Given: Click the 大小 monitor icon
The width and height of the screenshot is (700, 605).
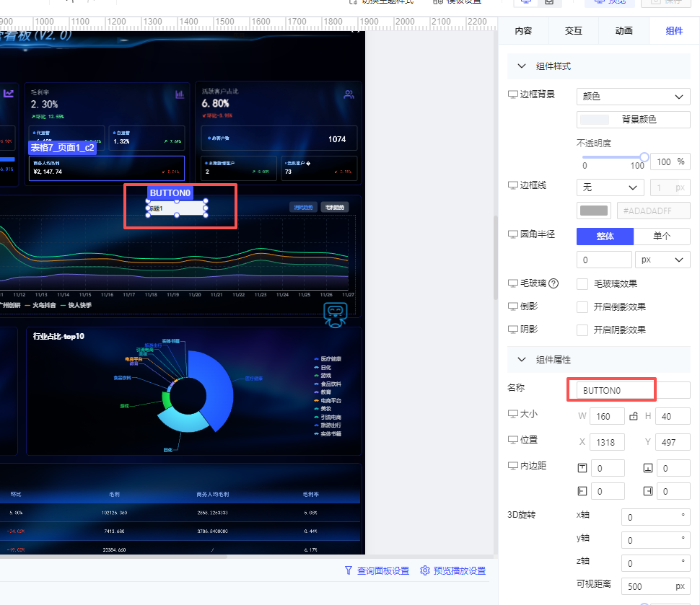Looking at the screenshot, I should (x=513, y=414).
